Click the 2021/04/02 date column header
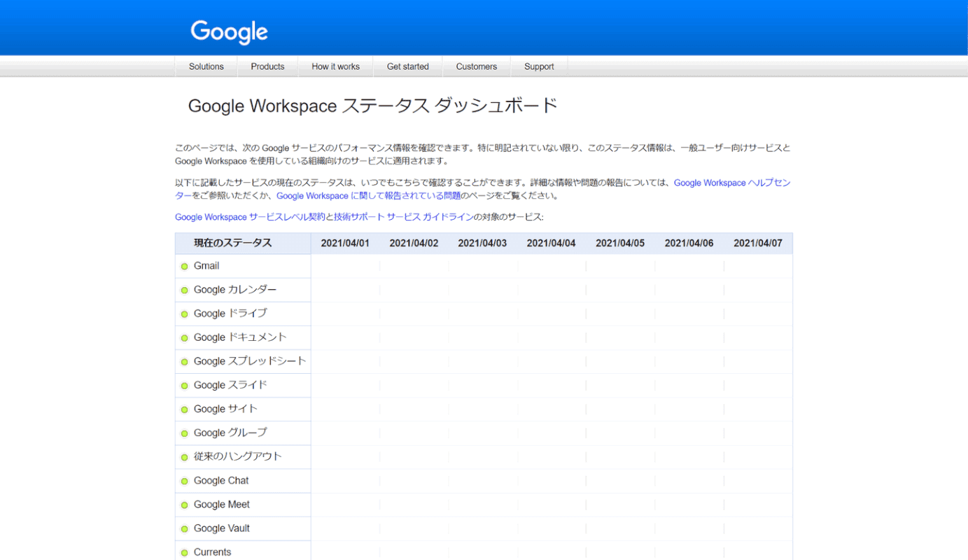Screen dimensions: 968x560 click(414, 243)
